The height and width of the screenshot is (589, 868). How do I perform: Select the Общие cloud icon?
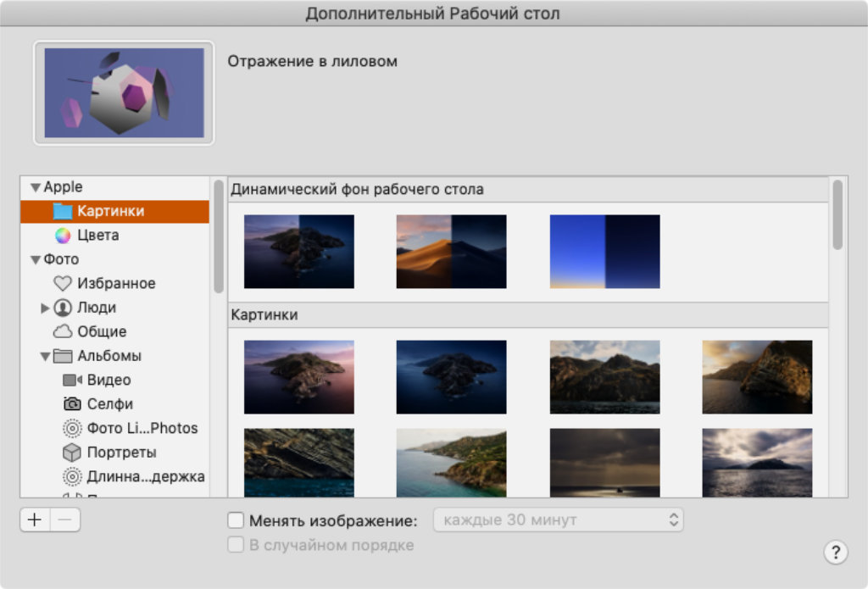(x=63, y=332)
